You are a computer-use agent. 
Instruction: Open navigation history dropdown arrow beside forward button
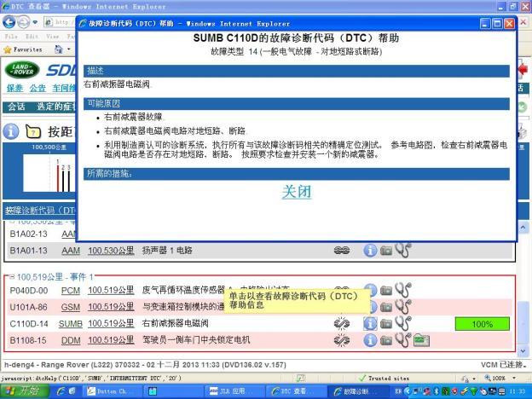[x=35, y=23]
